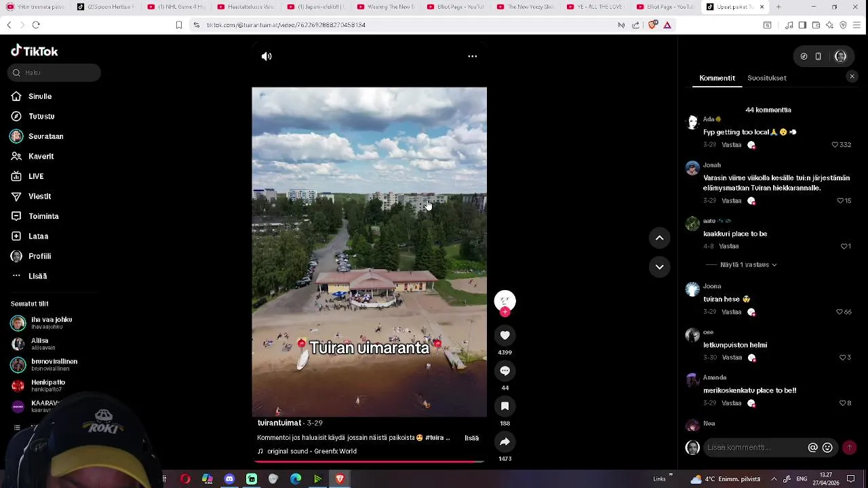Save video with the bookmark icon
Viewport: 868px width, 488px height.
tap(505, 406)
